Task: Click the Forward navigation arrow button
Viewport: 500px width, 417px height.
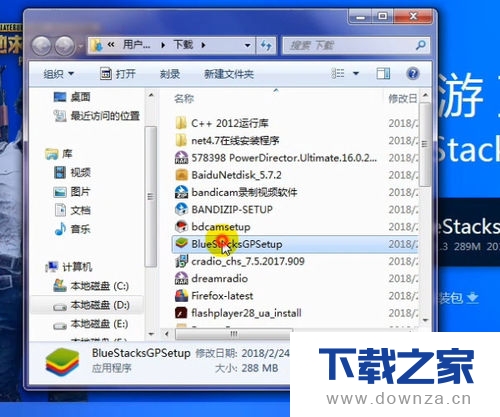Action: (65, 45)
